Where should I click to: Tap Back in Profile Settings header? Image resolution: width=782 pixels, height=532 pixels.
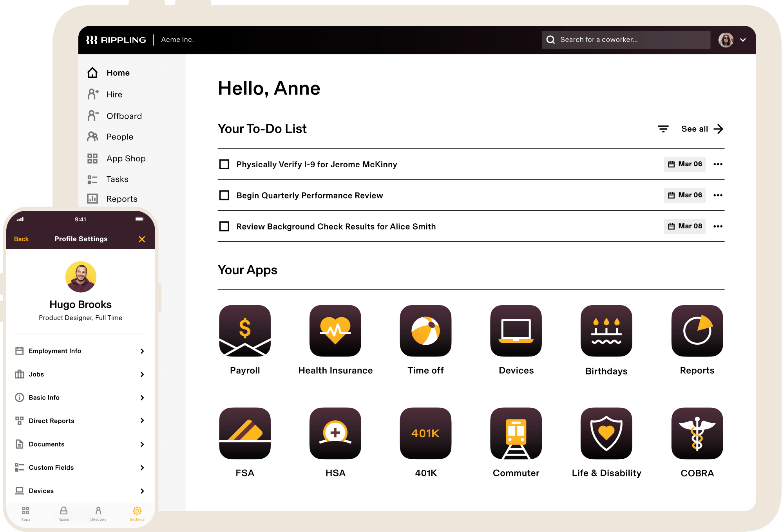click(22, 239)
